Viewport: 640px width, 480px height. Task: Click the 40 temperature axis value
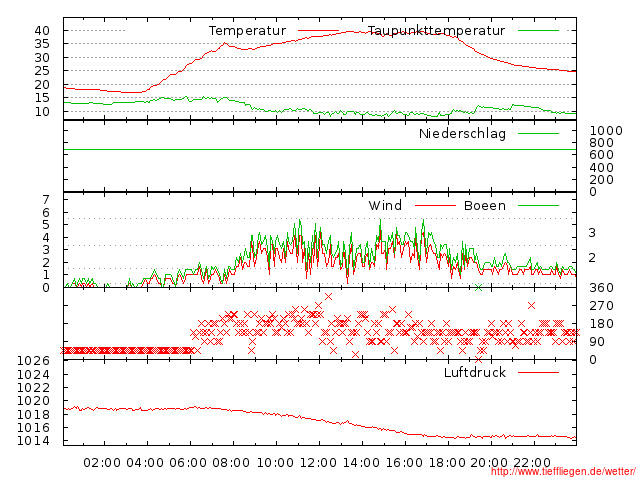click(x=42, y=31)
